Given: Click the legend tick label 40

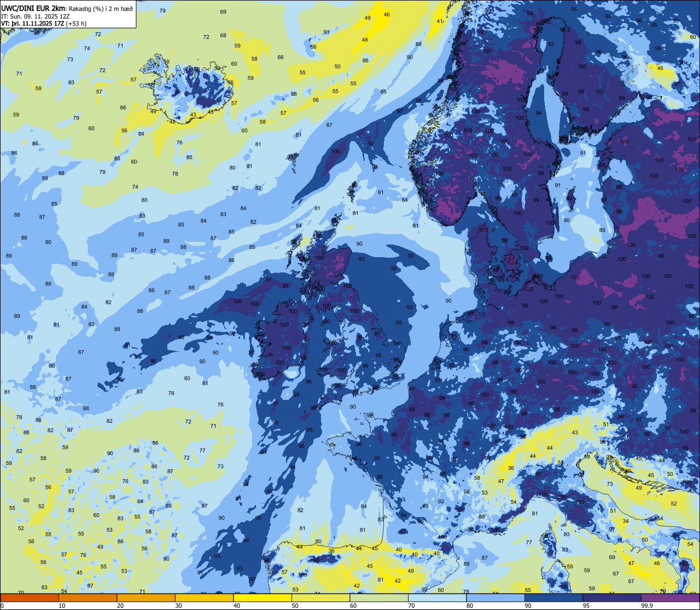Looking at the screenshot, I should pos(237,606).
